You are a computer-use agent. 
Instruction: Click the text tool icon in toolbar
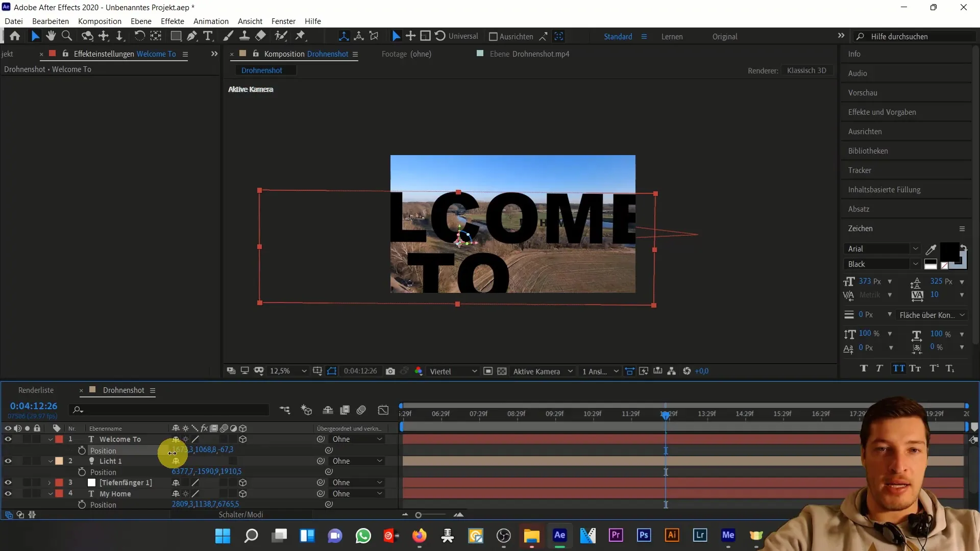click(x=209, y=36)
